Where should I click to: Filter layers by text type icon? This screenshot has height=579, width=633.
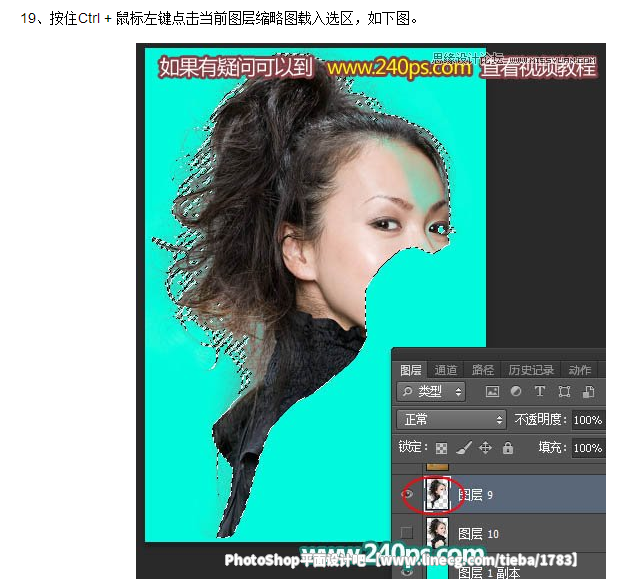(540, 391)
